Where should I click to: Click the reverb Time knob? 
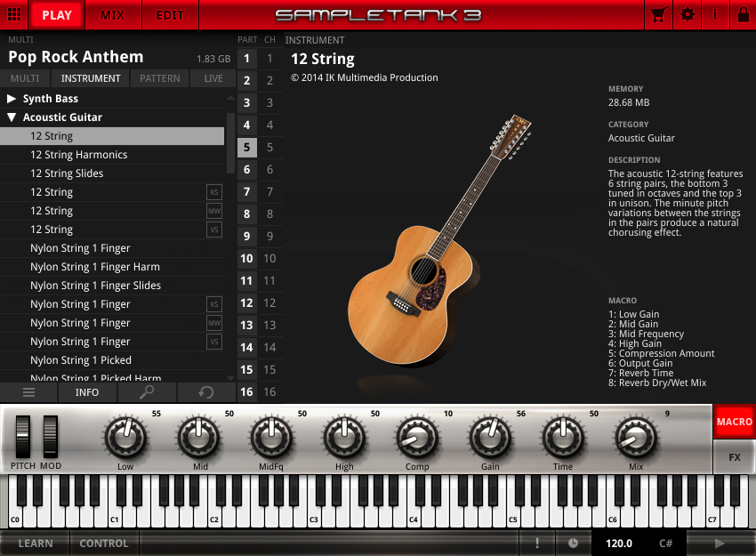tap(563, 438)
